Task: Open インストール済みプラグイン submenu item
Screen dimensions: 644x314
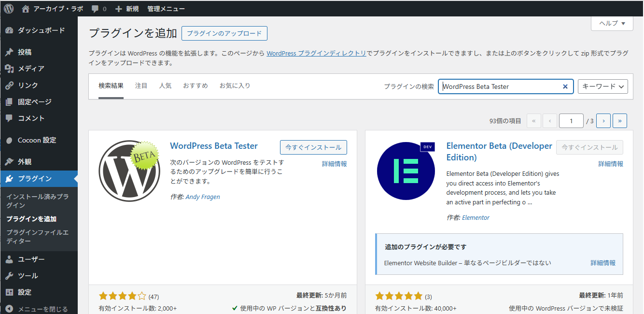Action: (x=37, y=201)
